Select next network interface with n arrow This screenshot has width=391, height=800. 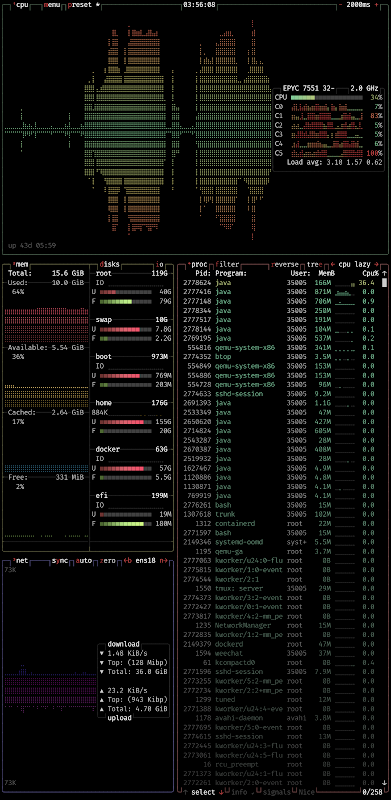point(164,560)
